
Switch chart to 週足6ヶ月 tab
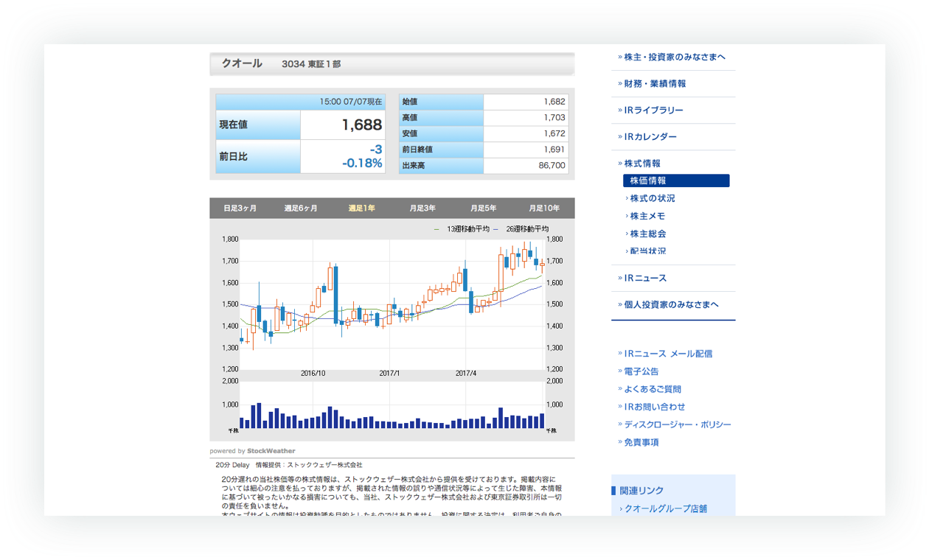click(301, 209)
